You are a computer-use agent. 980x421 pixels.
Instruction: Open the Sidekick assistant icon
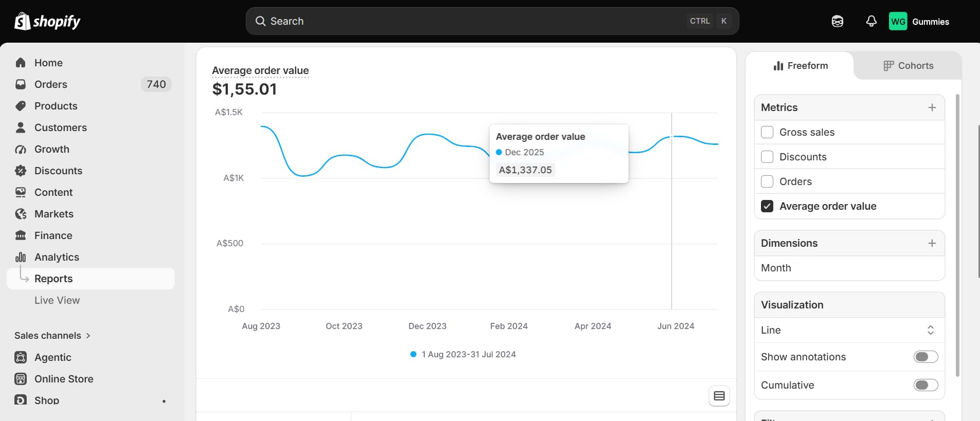click(837, 21)
